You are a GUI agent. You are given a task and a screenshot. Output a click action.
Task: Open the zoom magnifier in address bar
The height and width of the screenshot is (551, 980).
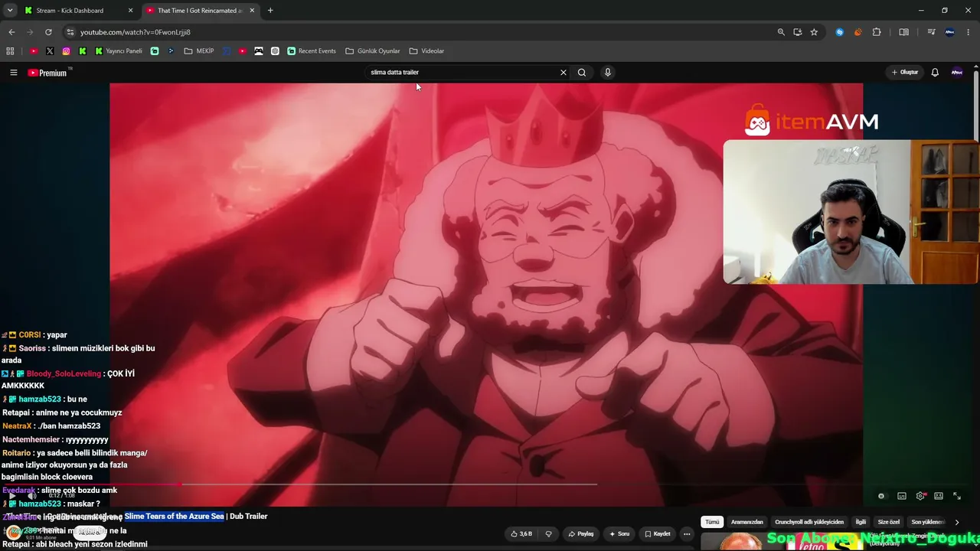(x=781, y=32)
